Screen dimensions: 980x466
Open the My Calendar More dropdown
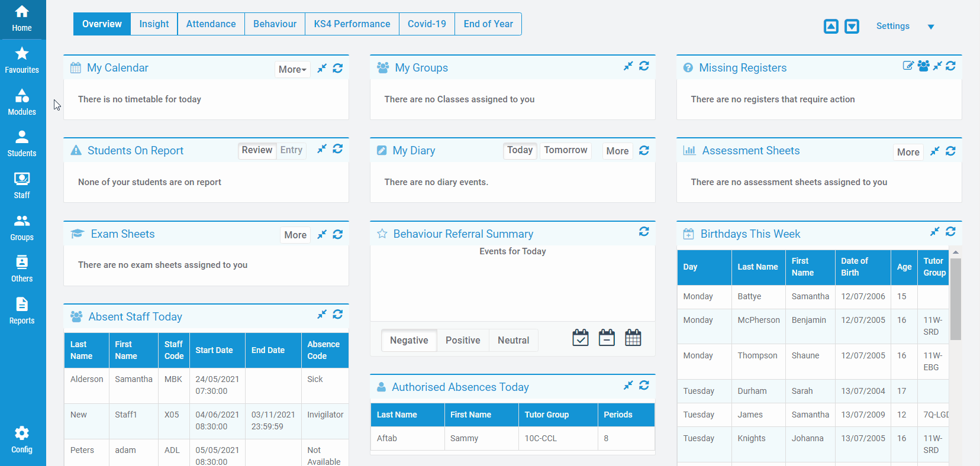292,69
